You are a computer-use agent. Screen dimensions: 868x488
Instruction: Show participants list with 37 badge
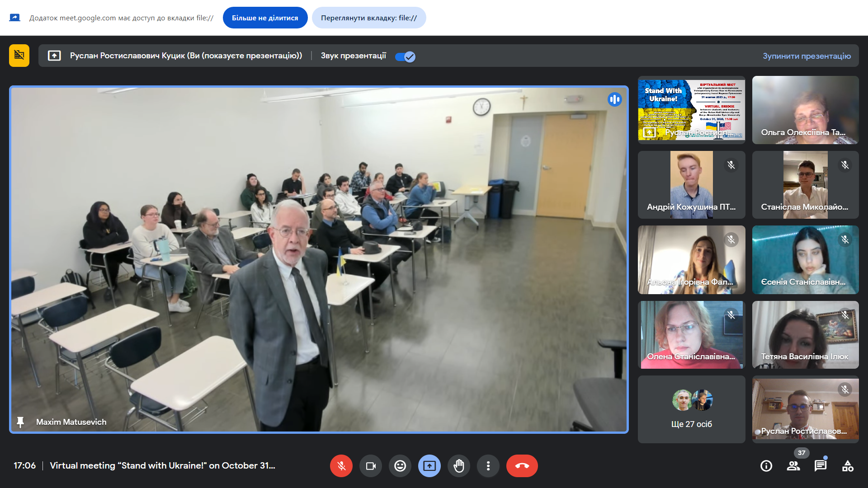[x=793, y=466]
